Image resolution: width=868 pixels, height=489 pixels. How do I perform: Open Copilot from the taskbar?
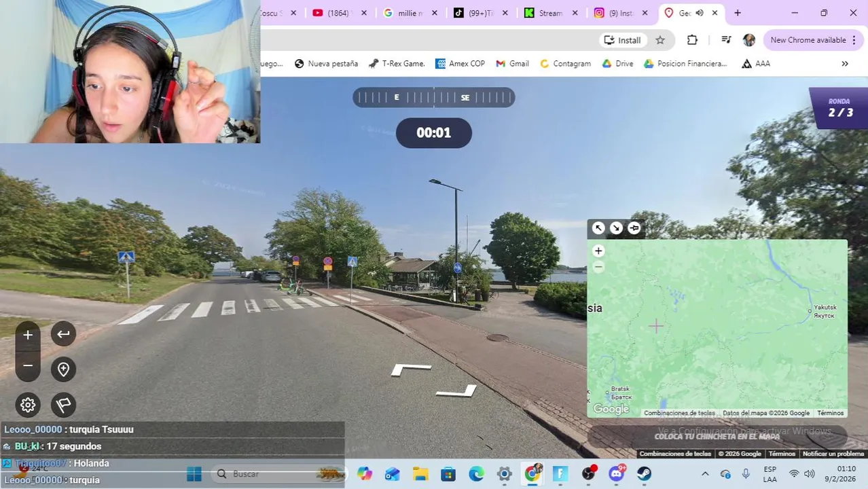pos(365,473)
